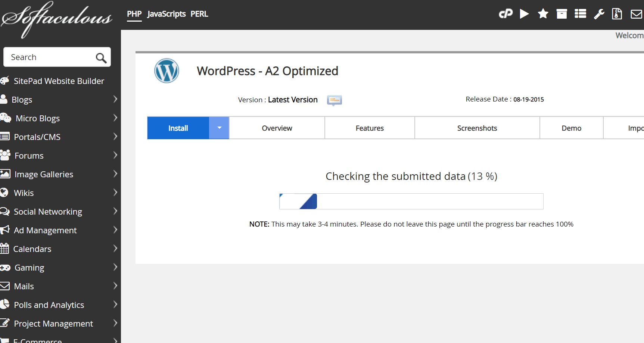Open the Screenshots tab
644x343 pixels.
coord(477,128)
